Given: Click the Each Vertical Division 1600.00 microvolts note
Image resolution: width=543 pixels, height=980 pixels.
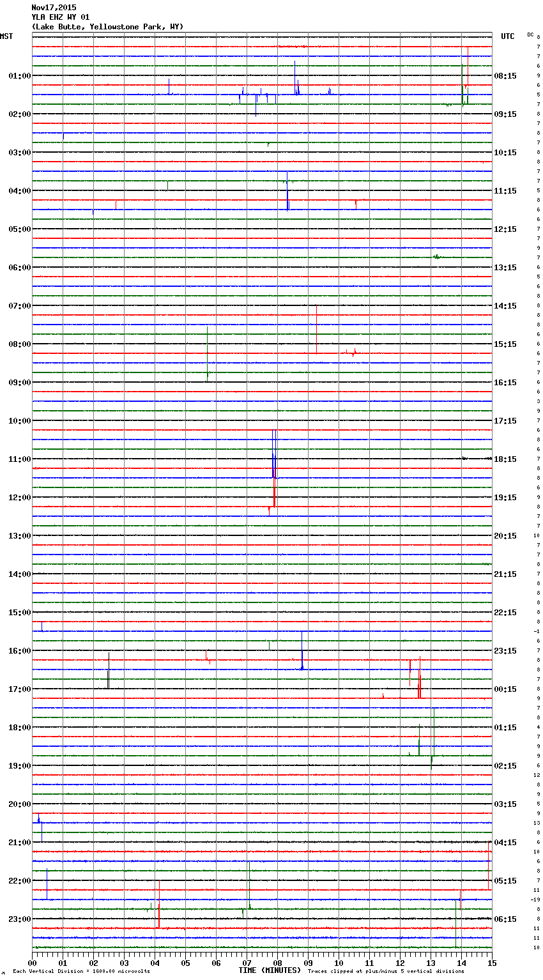Looking at the screenshot, I should coord(81,971).
